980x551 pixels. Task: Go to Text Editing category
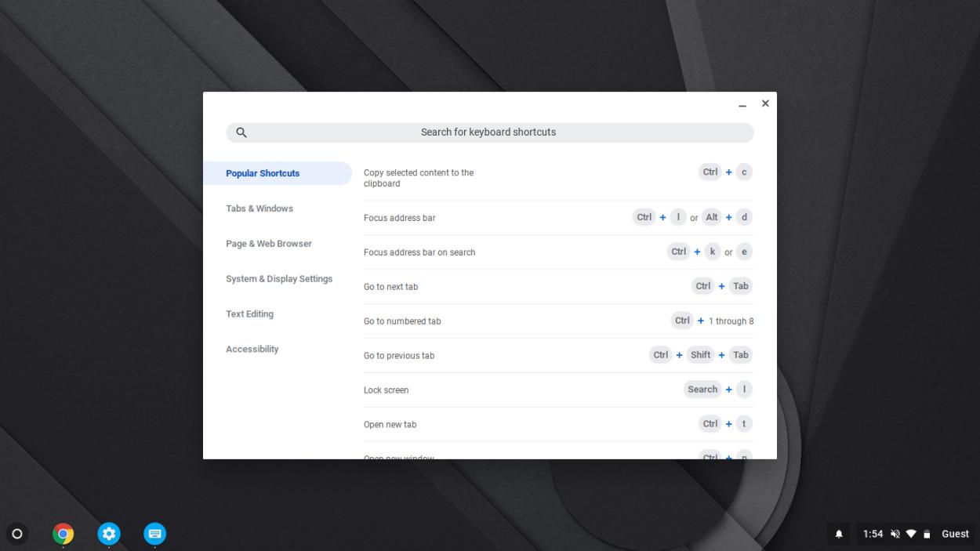point(250,314)
